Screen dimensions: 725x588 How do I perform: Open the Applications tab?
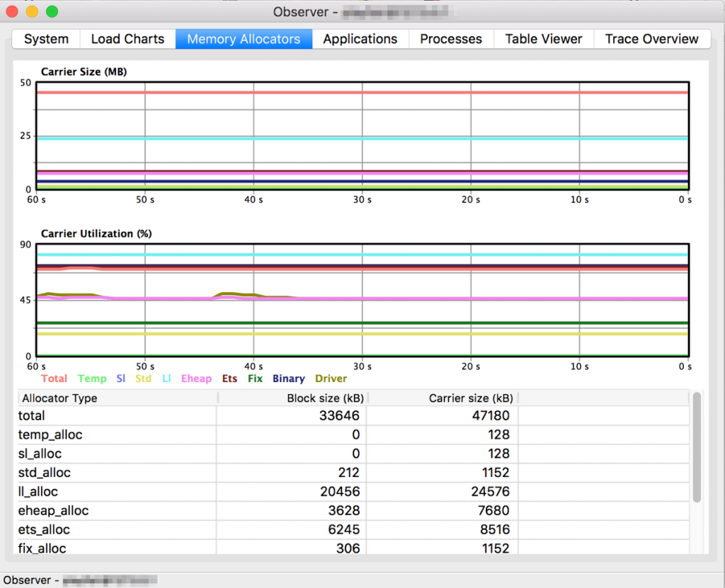360,39
